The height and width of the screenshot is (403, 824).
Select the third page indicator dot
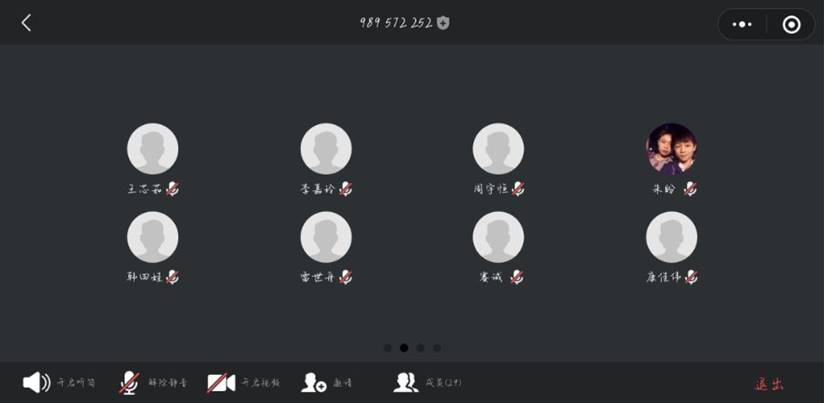click(420, 348)
